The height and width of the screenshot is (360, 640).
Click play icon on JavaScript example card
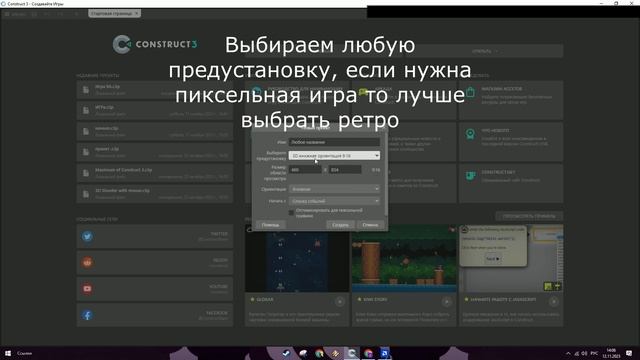[x=554, y=302]
